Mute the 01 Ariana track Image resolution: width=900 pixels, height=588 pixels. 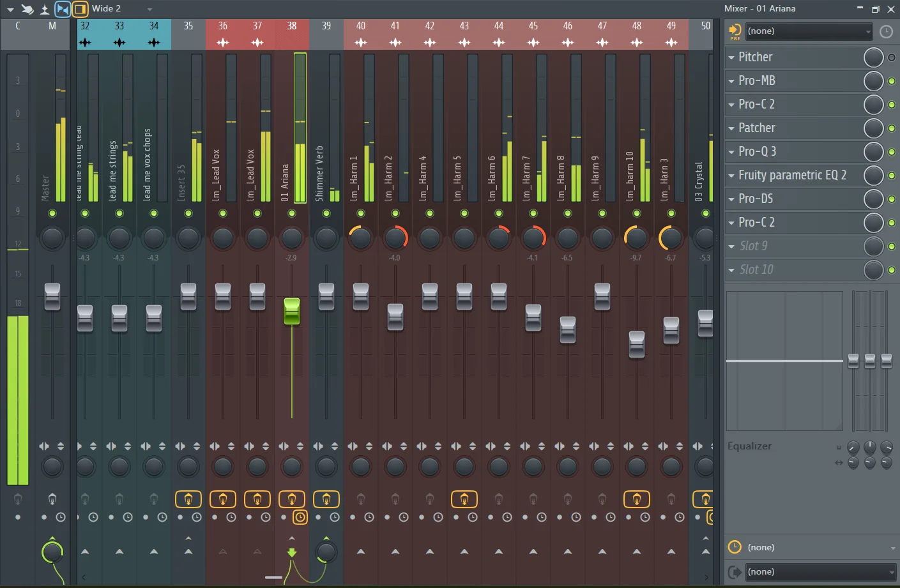point(292,213)
